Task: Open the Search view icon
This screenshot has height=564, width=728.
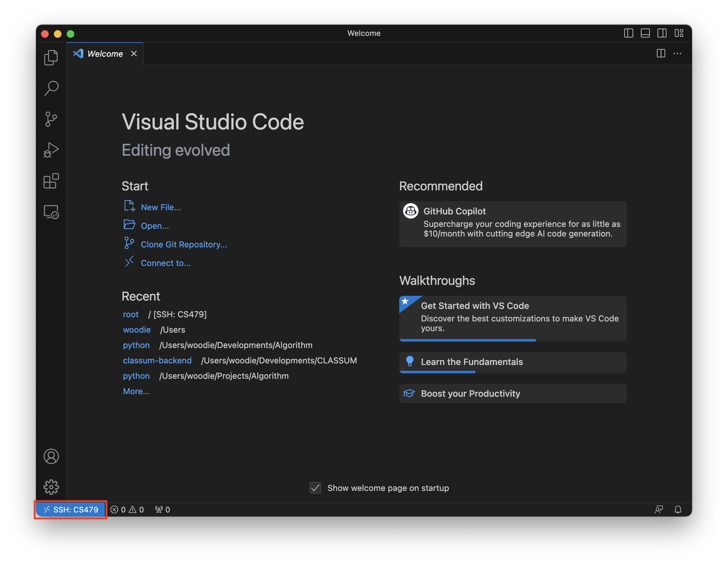Action: pyautogui.click(x=51, y=88)
